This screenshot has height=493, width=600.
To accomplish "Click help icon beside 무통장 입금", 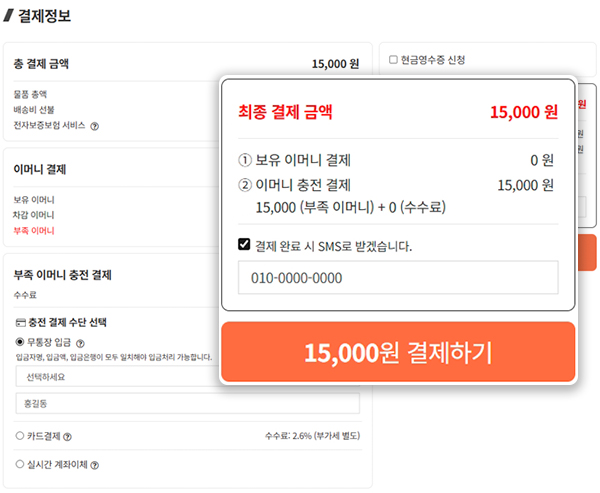I will tap(79, 341).
